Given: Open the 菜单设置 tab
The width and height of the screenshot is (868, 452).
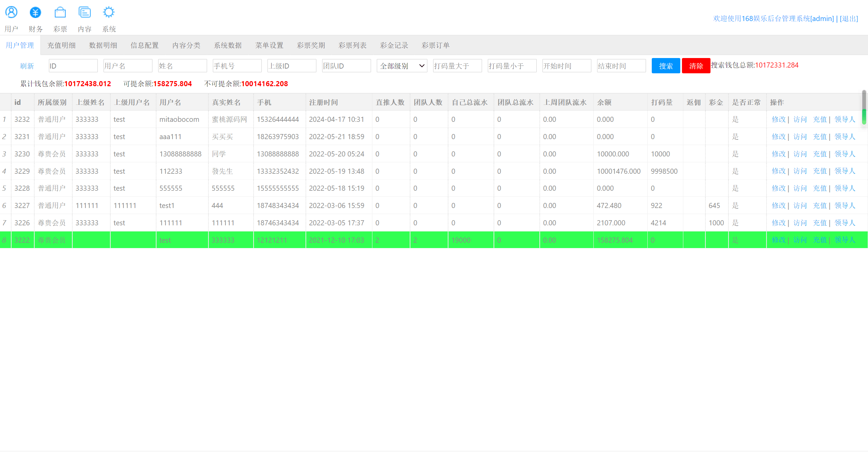Looking at the screenshot, I should (269, 45).
